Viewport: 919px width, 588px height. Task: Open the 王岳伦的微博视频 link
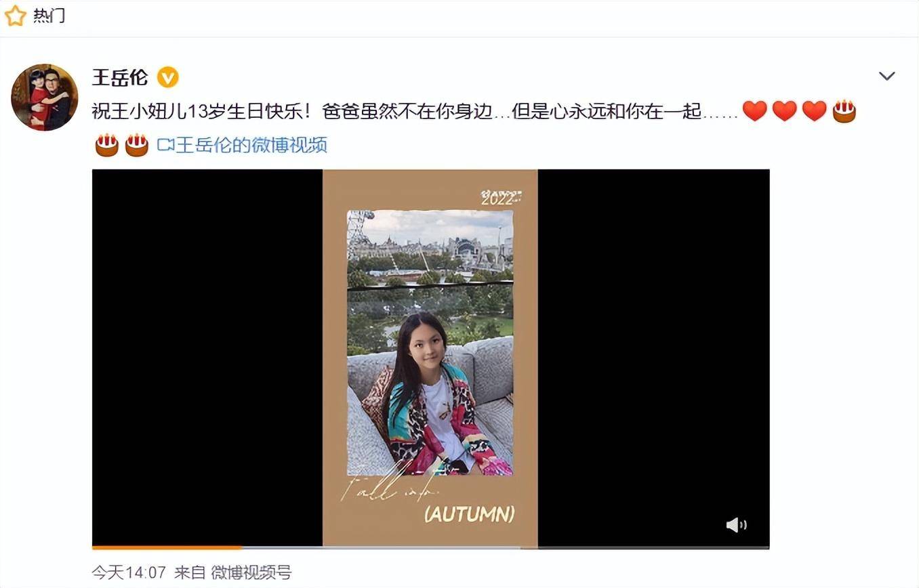click(251, 145)
